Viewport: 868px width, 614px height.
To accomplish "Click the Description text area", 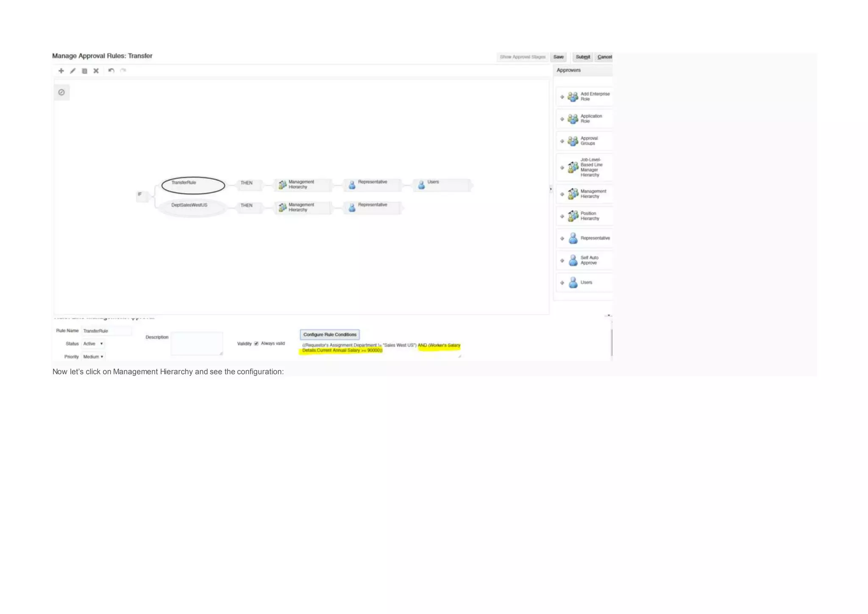I will coord(197,343).
